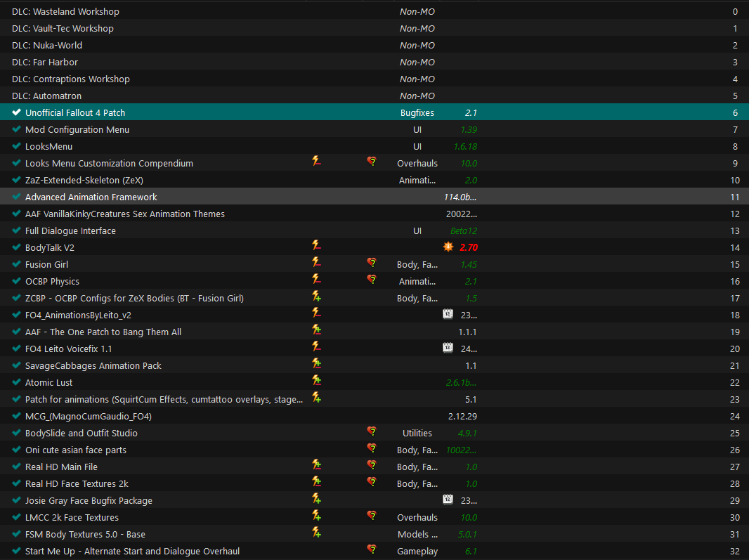749x560 pixels.
Task: Click conflict lightning icon on Fusion Girl row
Action: pos(316,262)
